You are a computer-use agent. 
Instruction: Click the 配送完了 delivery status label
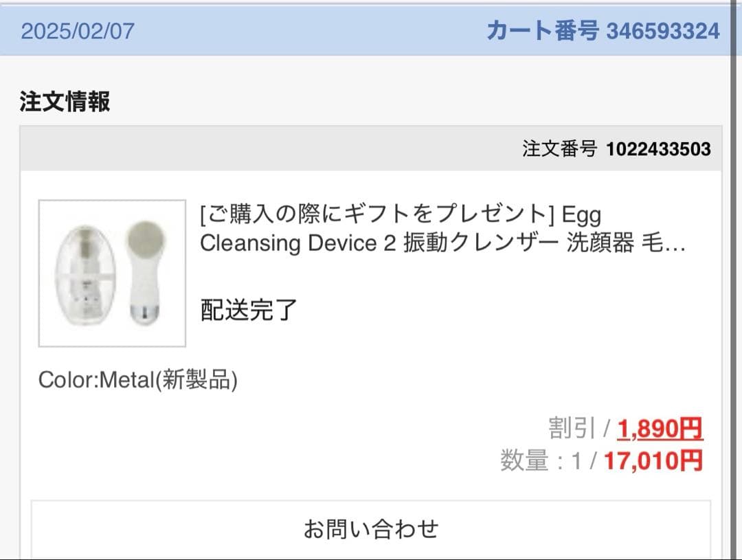pyautogui.click(x=247, y=311)
